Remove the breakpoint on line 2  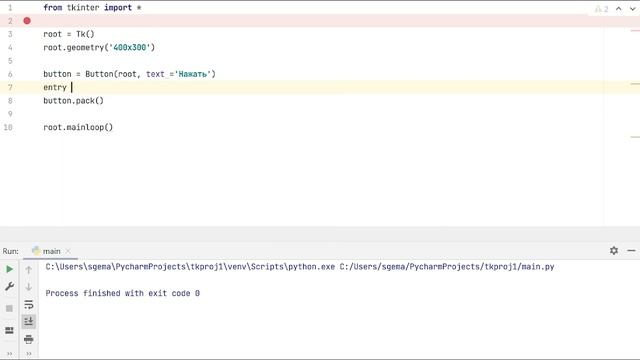tap(27, 21)
